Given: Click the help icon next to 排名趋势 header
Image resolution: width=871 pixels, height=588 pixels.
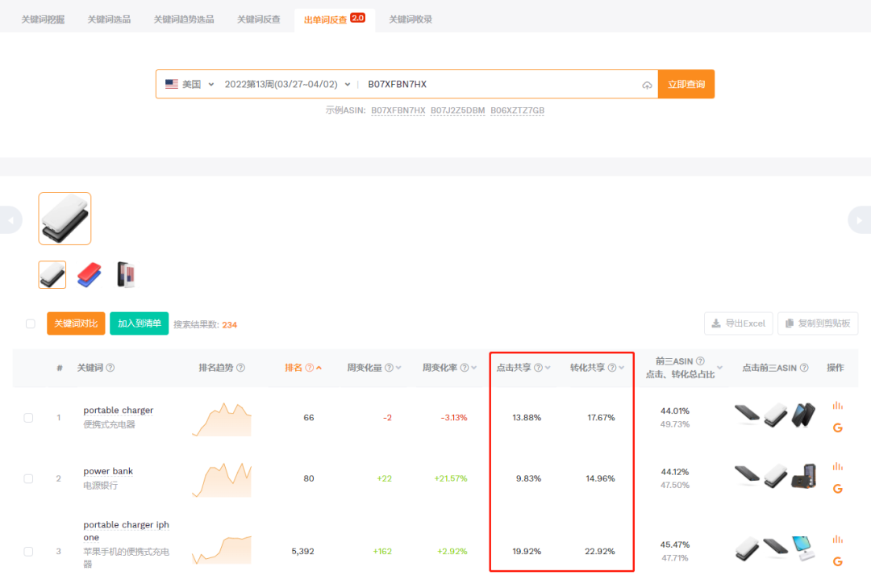Looking at the screenshot, I should click(x=240, y=367).
